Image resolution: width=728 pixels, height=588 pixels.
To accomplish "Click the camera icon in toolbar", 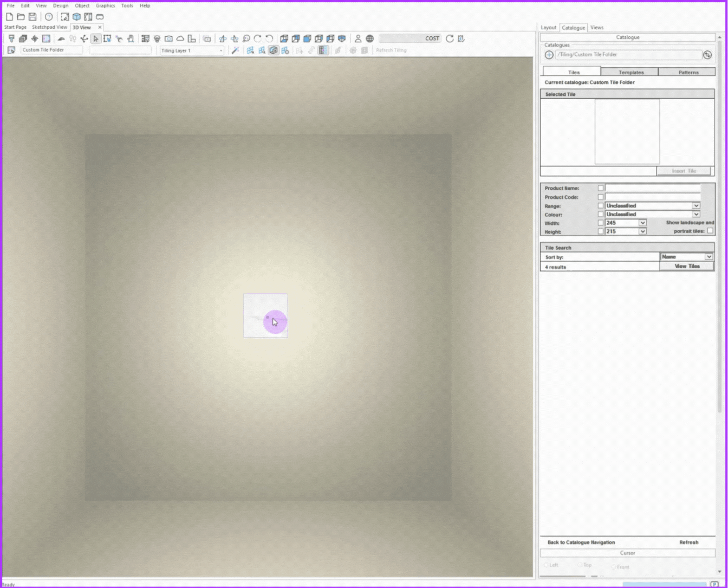I will point(168,38).
